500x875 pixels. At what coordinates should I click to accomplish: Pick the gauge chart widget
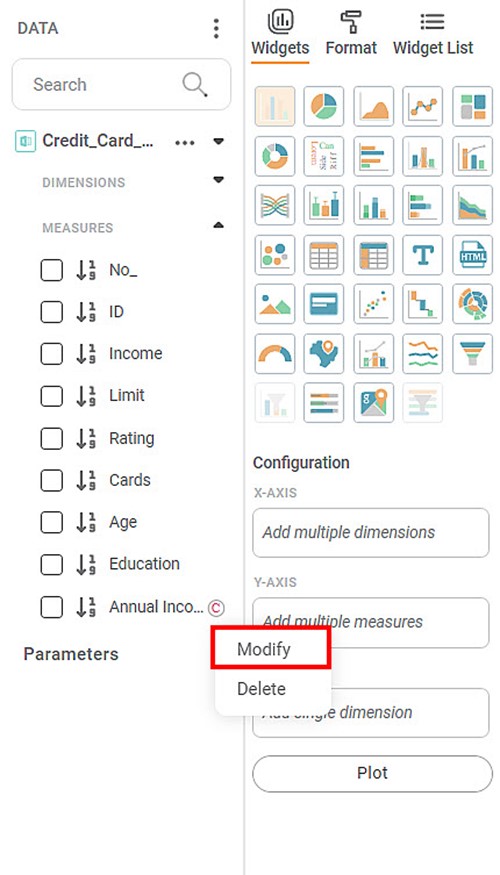tap(275, 354)
